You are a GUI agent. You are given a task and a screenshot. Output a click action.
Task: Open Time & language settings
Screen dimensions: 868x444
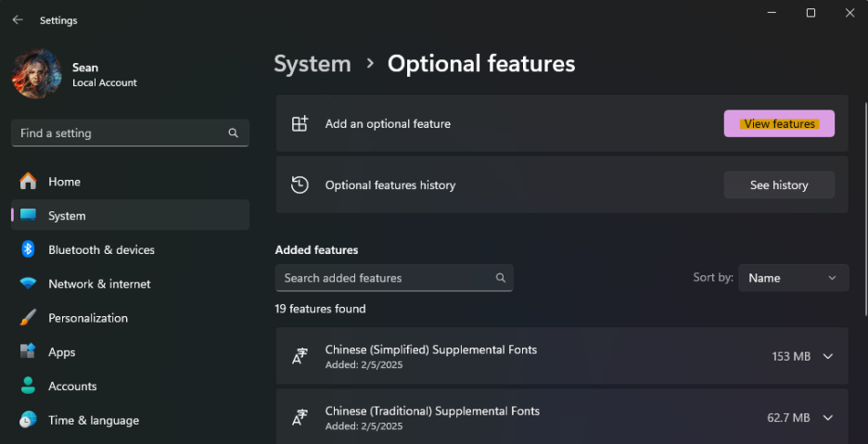click(x=130, y=421)
